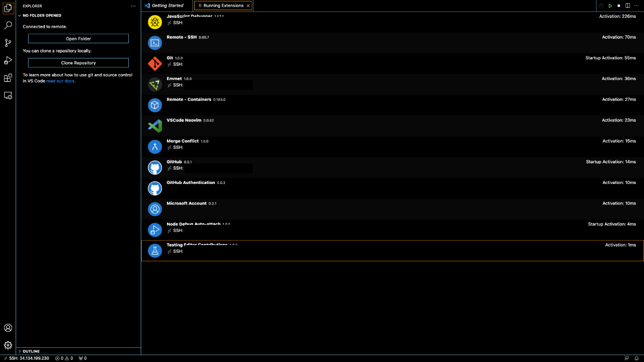Open the Accounts menu icon

pos(8,328)
